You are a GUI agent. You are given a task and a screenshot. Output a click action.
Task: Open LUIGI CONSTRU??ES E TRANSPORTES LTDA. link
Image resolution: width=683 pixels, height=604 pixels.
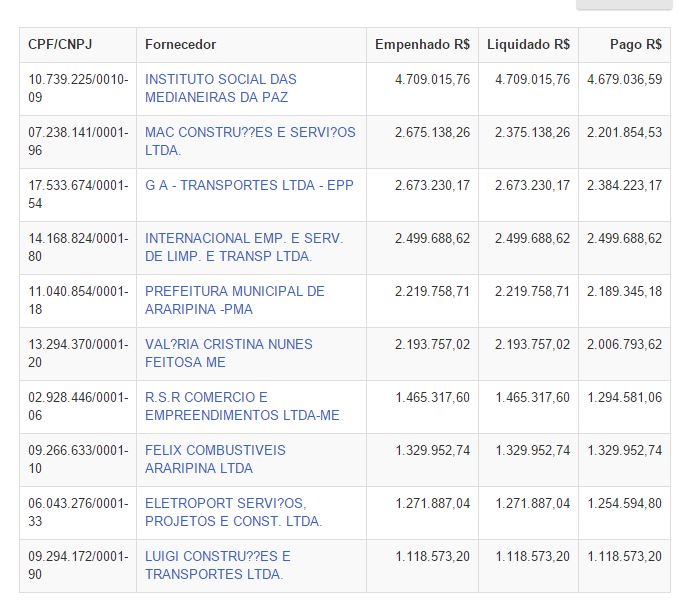[218, 565]
